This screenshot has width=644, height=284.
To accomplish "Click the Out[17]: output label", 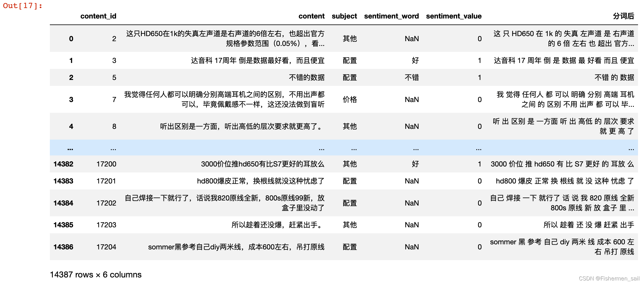I will coord(23,6).
